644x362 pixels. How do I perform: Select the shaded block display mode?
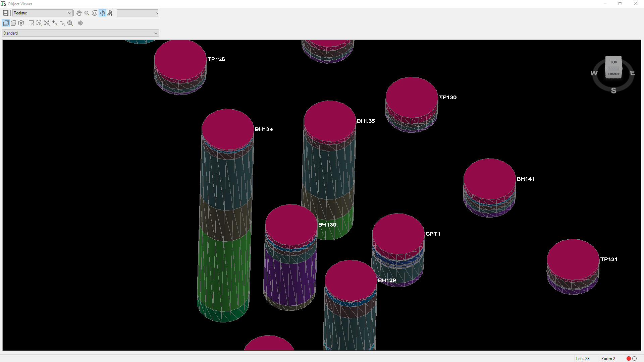(13, 23)
